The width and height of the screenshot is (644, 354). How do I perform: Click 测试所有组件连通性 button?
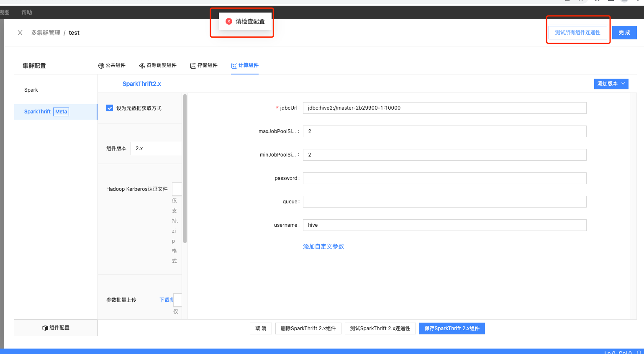pos(578,33)
